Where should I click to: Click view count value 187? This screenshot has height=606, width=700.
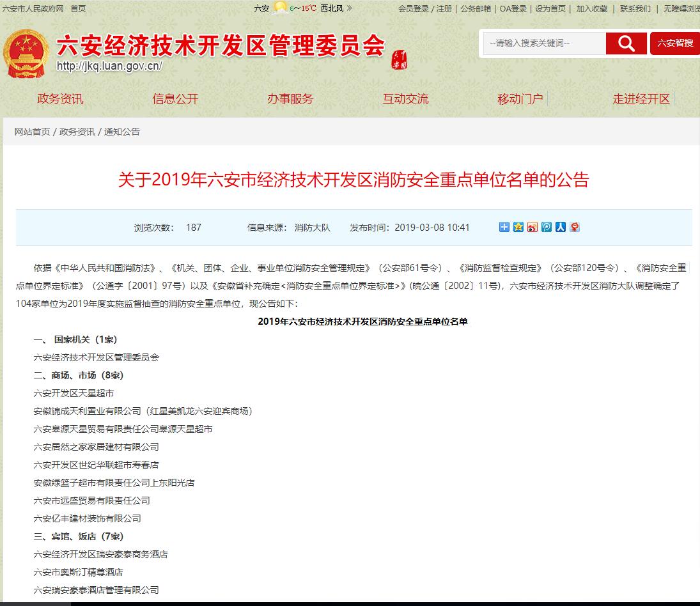coord(194,228)
